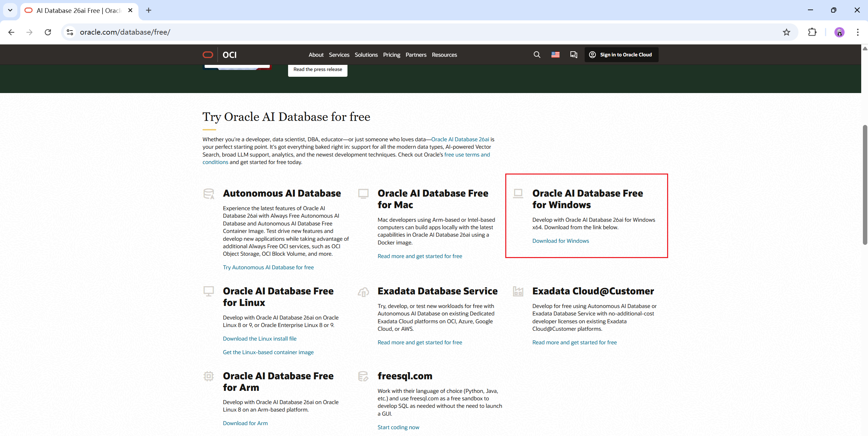The image size is (868, 436).
Task: Click the page vertical scrollbar thumb
Action: pyautogui.click(x=865, y=185)
